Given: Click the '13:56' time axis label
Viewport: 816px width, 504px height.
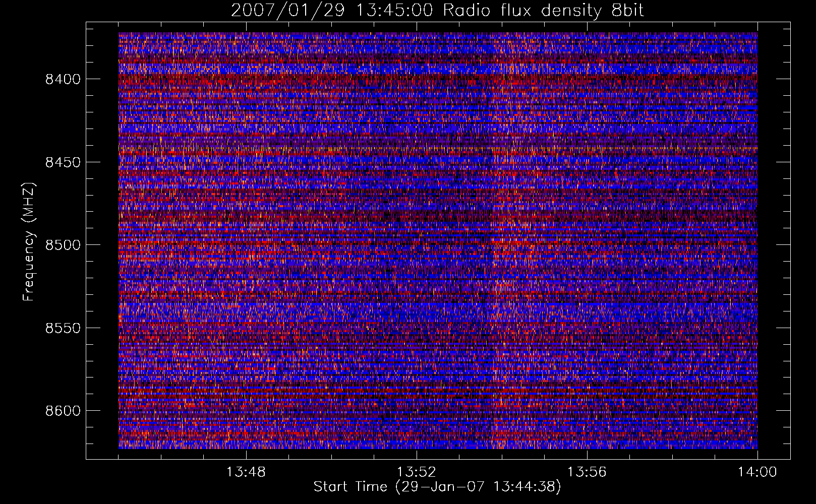Looking at the screenshot, I should coord(587,472).
